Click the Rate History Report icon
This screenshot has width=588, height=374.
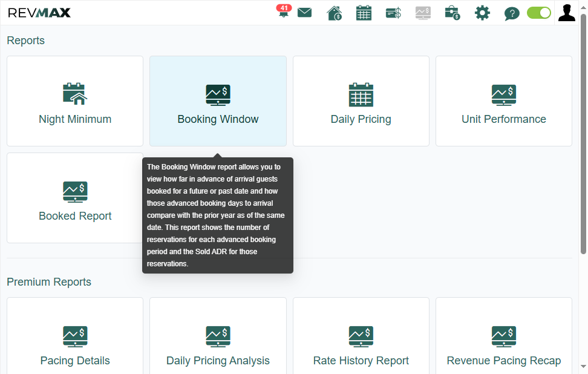[x=361, y=336]
